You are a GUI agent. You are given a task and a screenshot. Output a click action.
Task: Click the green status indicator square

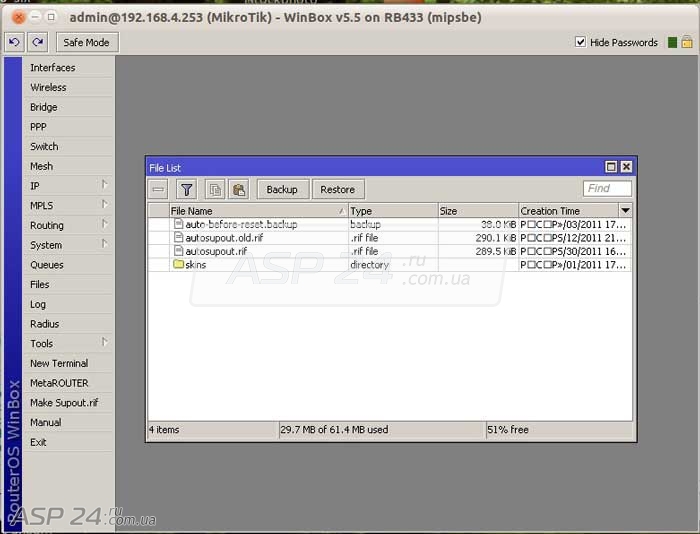pos(673,42)
